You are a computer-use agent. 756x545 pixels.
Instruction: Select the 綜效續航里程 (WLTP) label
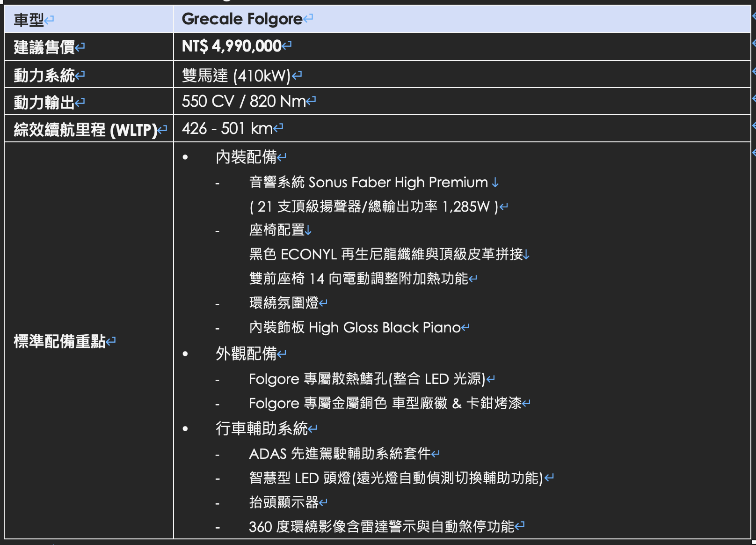[x=85, y=130]
